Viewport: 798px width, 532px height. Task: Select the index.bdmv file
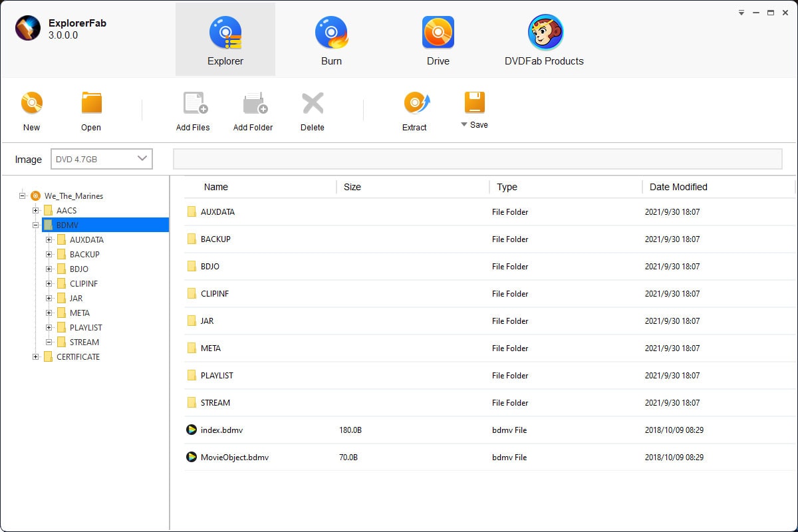pos(489,430)
